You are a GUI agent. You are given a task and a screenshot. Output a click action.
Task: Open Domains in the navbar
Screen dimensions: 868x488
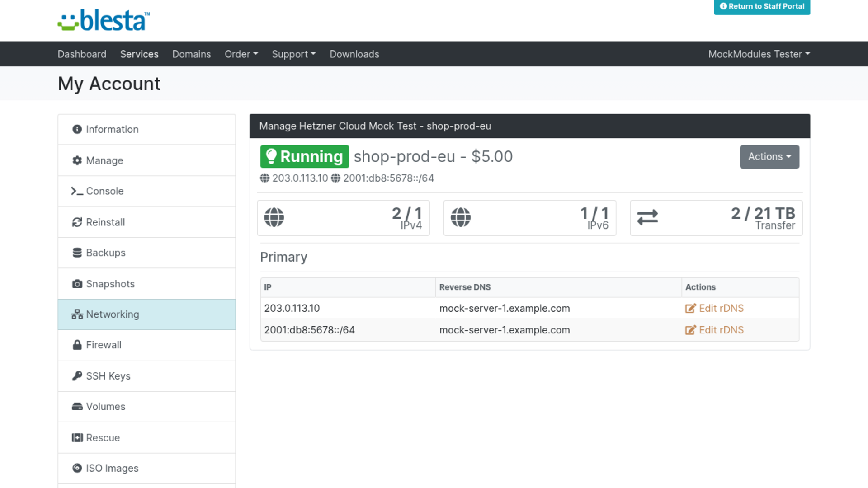pos(192,54)
